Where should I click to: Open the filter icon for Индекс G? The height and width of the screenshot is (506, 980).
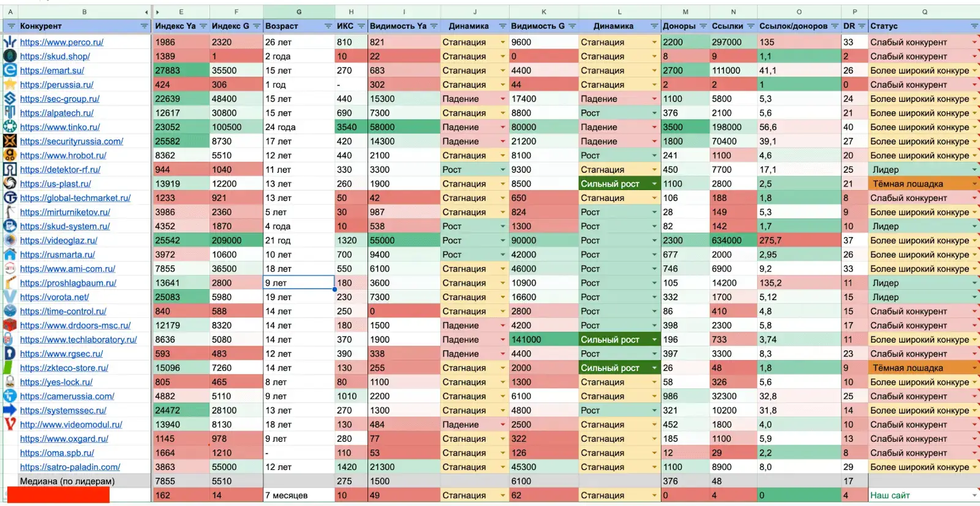click(x=257, y=26)
